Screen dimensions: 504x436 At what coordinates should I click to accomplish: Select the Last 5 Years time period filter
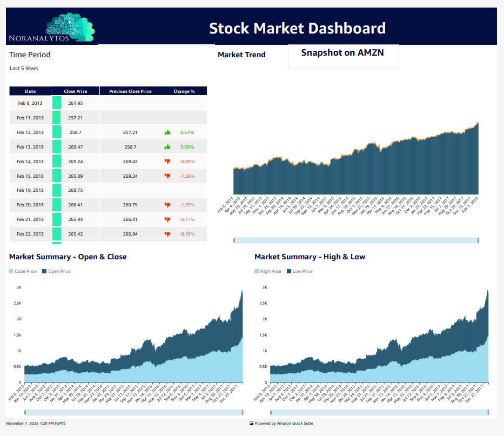[24, 68]
